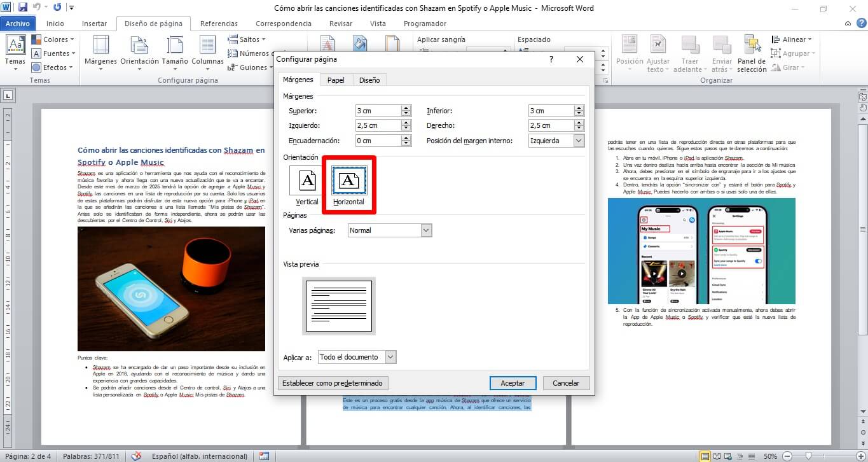This screenshot has width=868, height=462.
Task: Select the Papel tab in dialog
Action: pyautogui.click(x=336, y=80)
